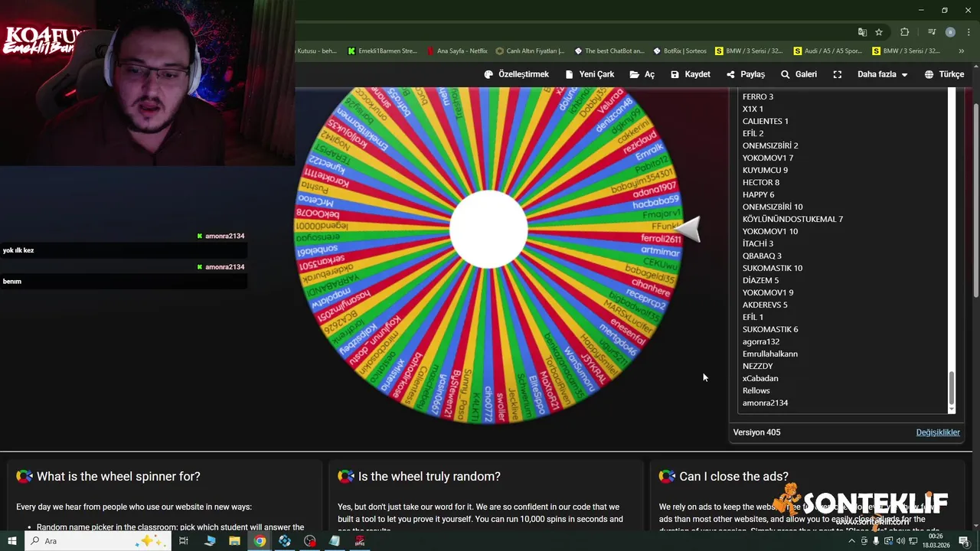Open the Chrome extensions puzzle icon
This screenshot has width=980, height=551.
tap(904, 32)
